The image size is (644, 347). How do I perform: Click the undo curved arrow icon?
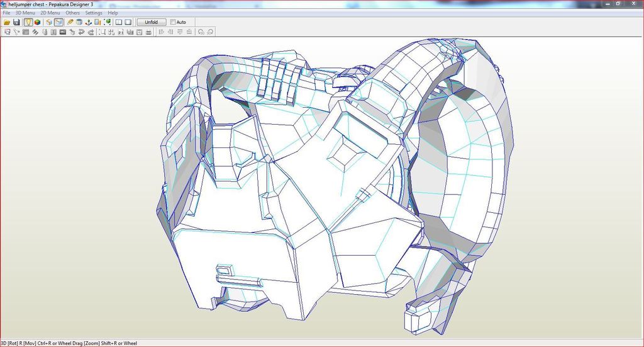coord(81,32)
